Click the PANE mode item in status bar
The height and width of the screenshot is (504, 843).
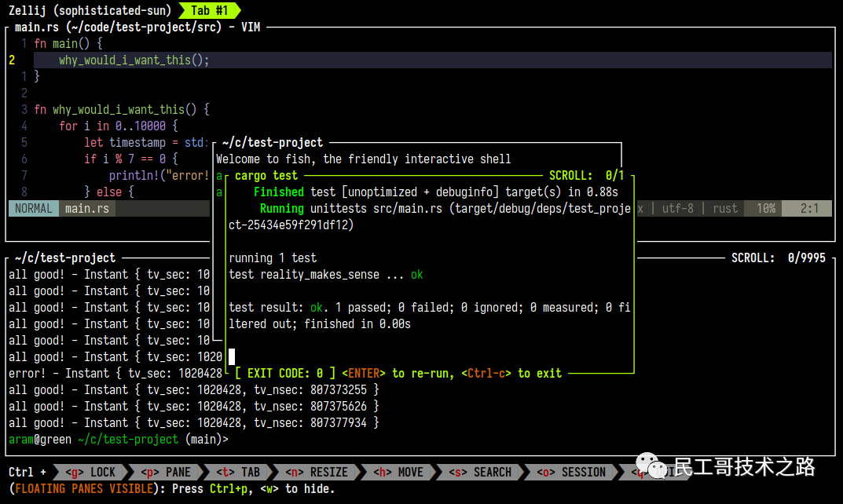[x=166, y=472]
